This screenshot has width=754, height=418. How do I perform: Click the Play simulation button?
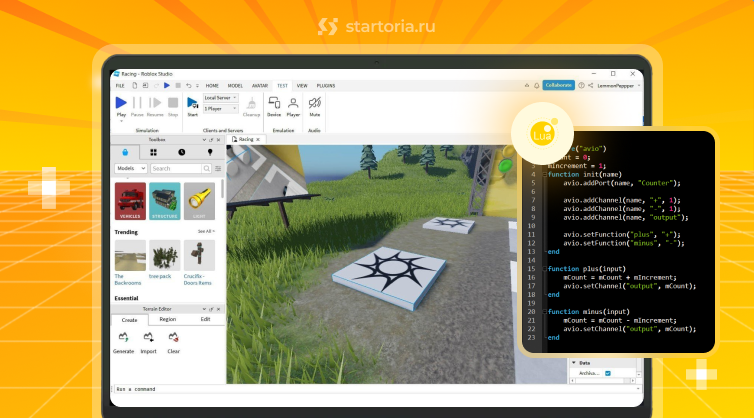[121, 106]
